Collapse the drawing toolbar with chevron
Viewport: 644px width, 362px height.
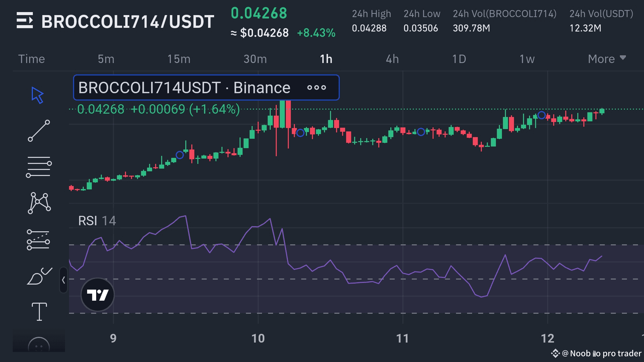(63, 280)
